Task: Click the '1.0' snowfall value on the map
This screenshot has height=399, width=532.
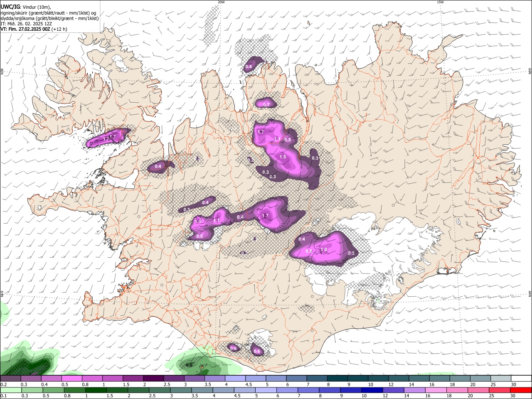Action: coord(324,250)
